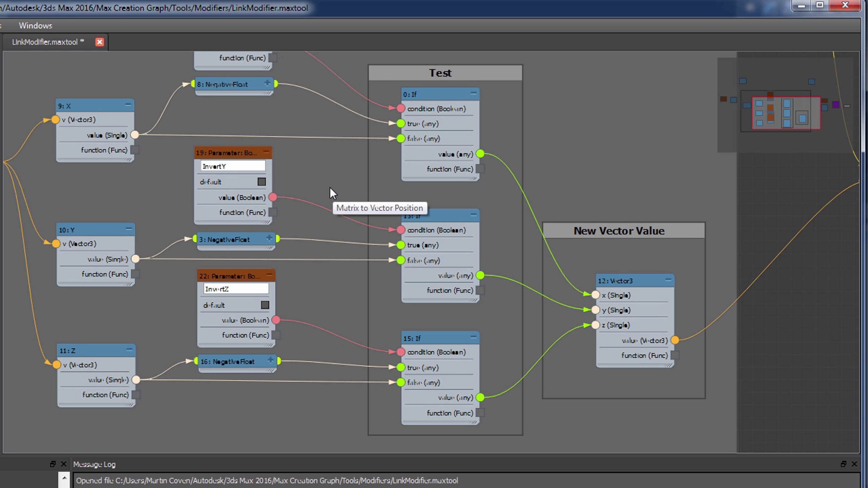Collapse the 19: Parameter node with its minus button
Viewport: 868px width, 488px height.
[267, 152]
